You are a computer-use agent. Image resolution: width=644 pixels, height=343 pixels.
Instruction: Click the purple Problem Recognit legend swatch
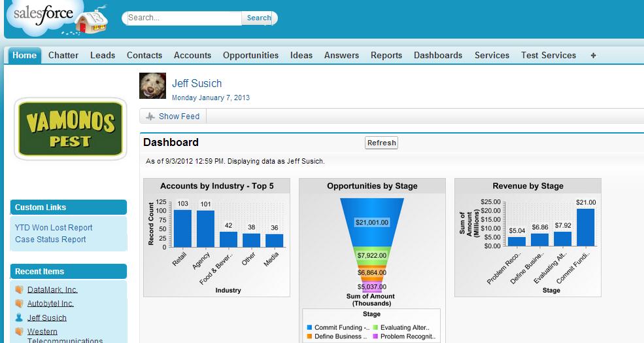click(375, 336)
